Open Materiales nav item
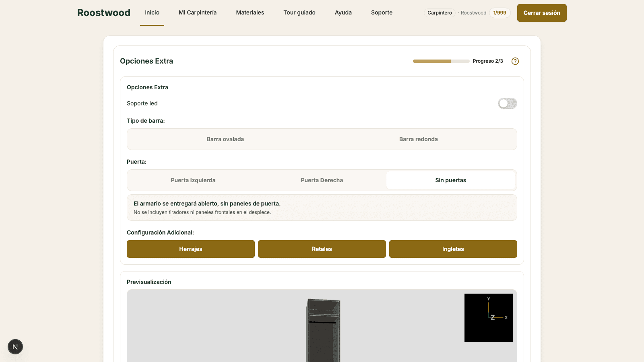 point(250,12)
